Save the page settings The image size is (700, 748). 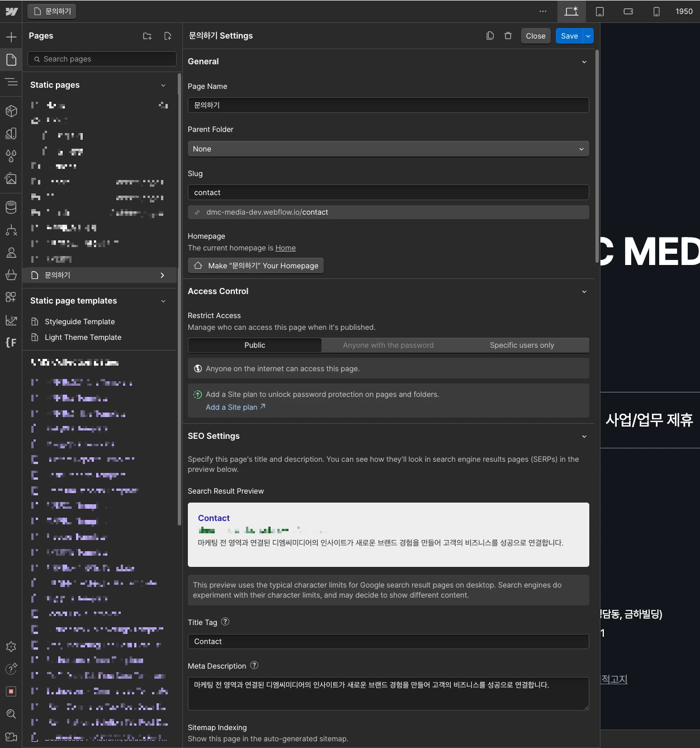point(569,36)
